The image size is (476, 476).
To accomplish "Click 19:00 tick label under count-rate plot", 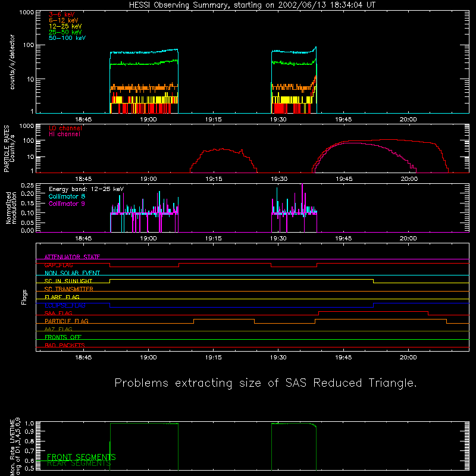I will 148,120.
